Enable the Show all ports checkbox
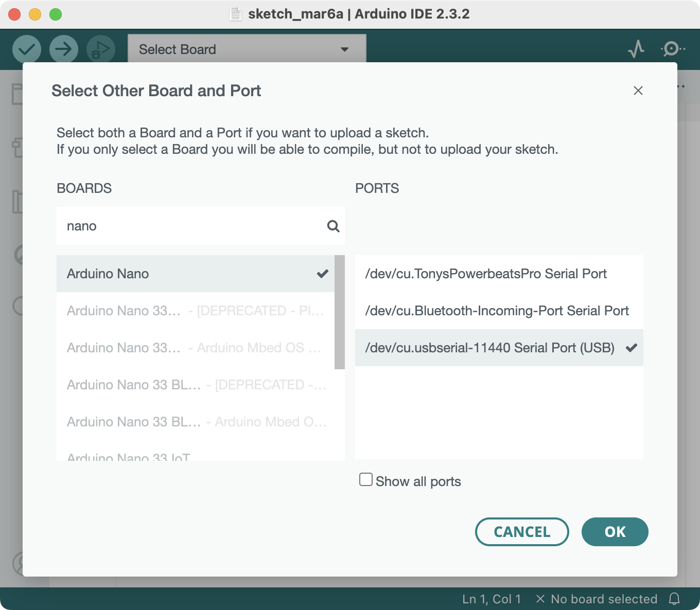The width and height of the screenshot is (700, 610). coord(366,480)
